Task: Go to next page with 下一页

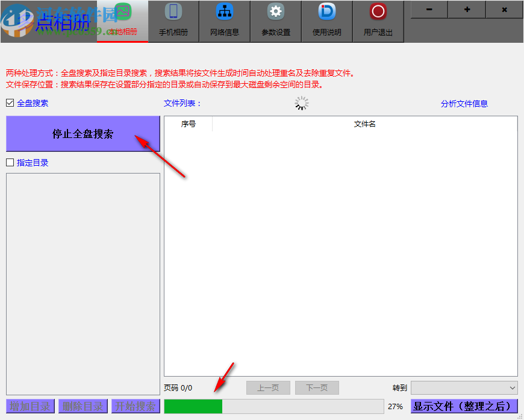Action: [x=317, y=388]
